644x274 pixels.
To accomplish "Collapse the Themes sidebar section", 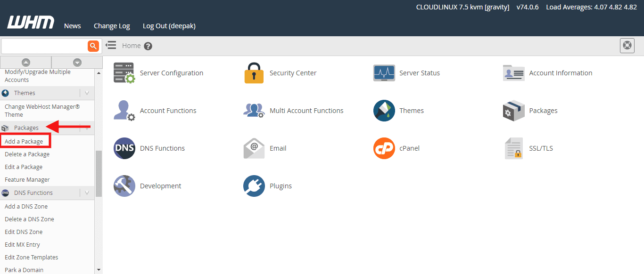I will tap(87, 93).
